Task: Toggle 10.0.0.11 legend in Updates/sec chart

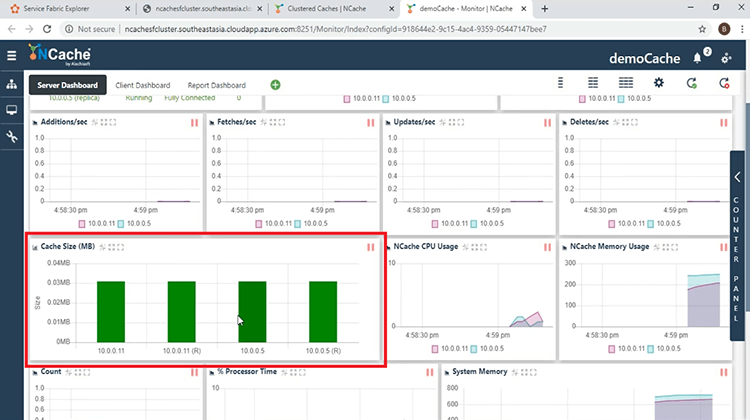Action: click(x=450, y=223)
